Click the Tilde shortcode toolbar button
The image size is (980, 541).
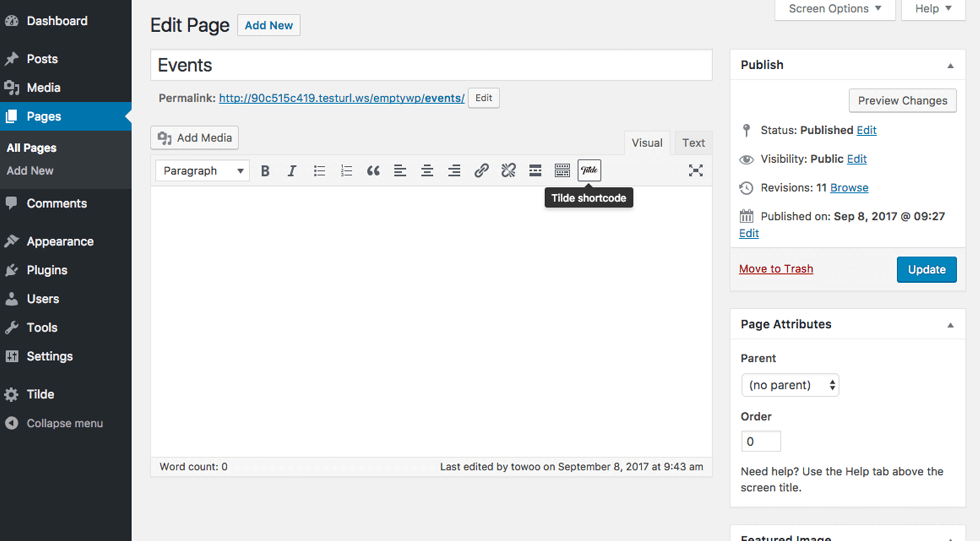pos(589,171)
